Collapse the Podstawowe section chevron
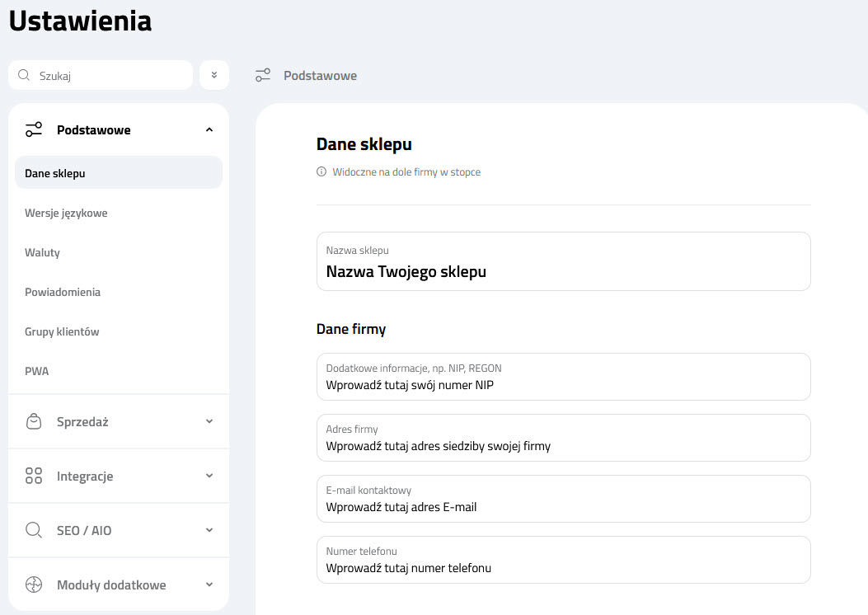 pos(209,129)
